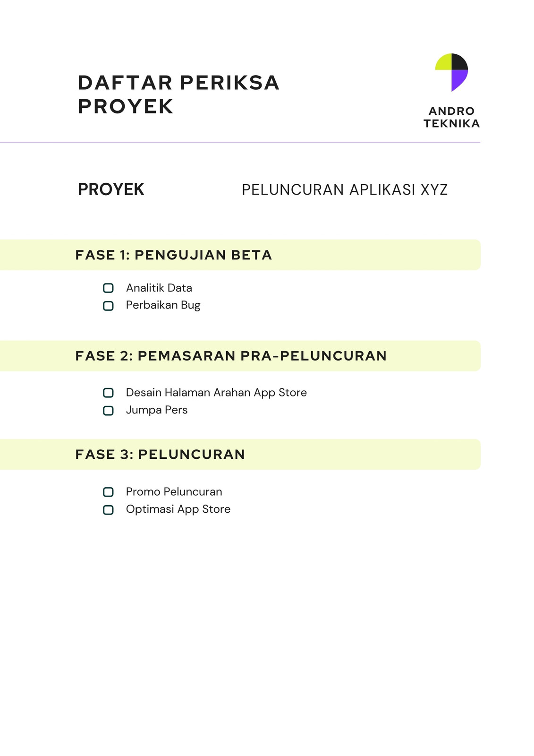Mark the Jumpa Pers checkbox

108,411
